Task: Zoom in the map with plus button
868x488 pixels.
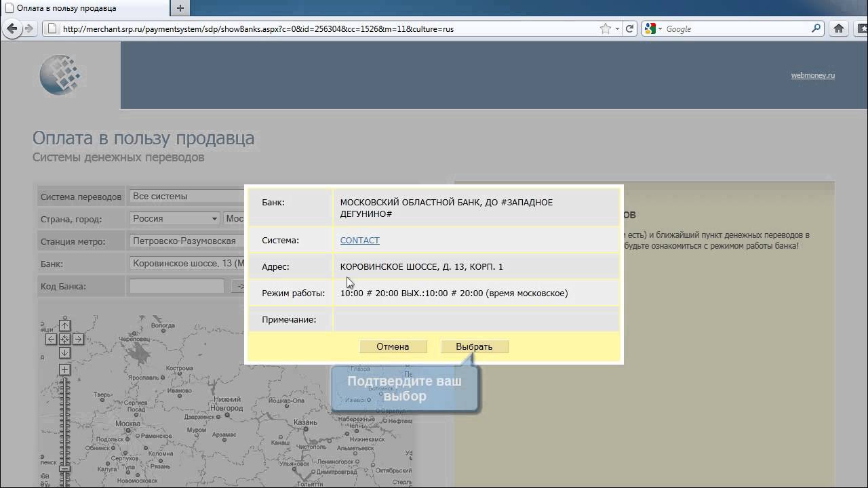Action: (64, 369)
